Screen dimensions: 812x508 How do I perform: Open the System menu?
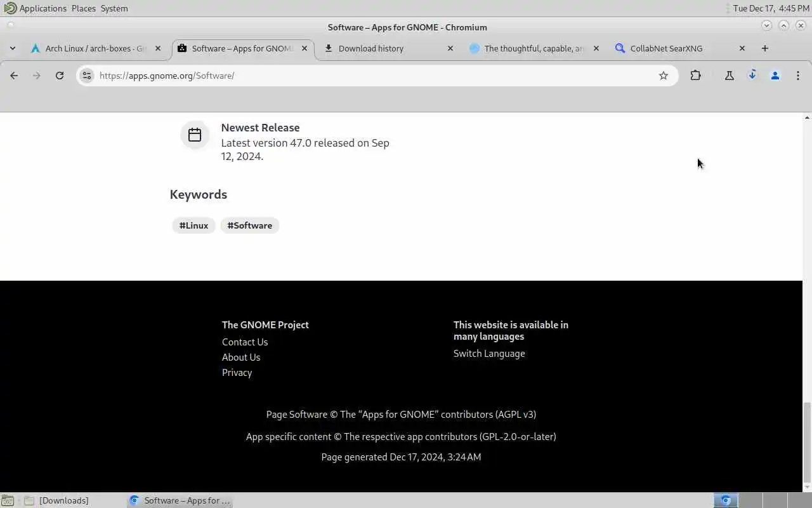(114, 8)
